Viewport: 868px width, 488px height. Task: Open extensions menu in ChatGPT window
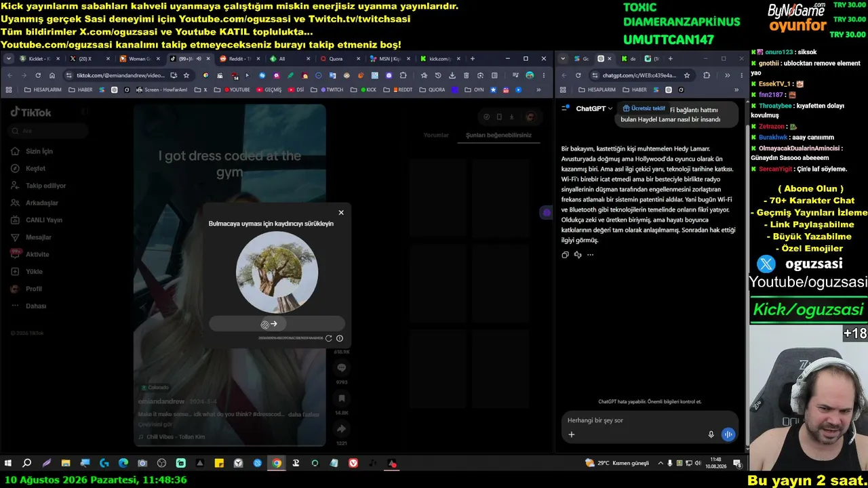tap(707, 75)
